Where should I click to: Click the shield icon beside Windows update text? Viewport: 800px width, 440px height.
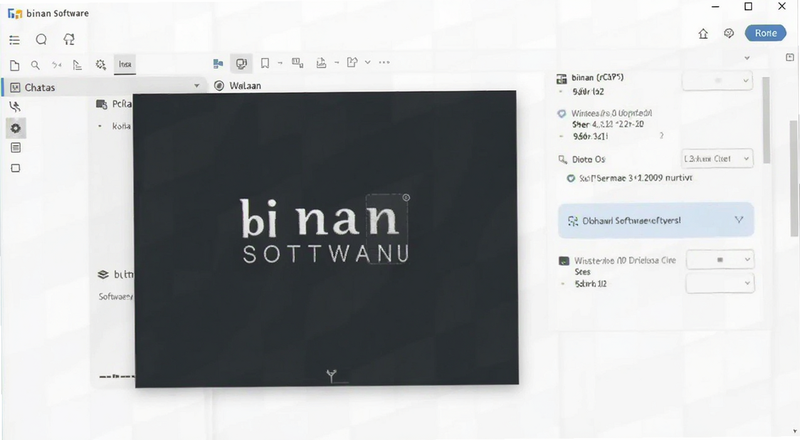pos(562,114)
